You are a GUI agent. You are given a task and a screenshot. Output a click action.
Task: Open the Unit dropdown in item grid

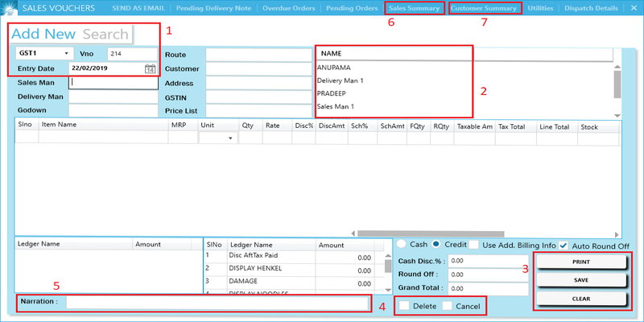pyautogui.click(x=230, y=138)
